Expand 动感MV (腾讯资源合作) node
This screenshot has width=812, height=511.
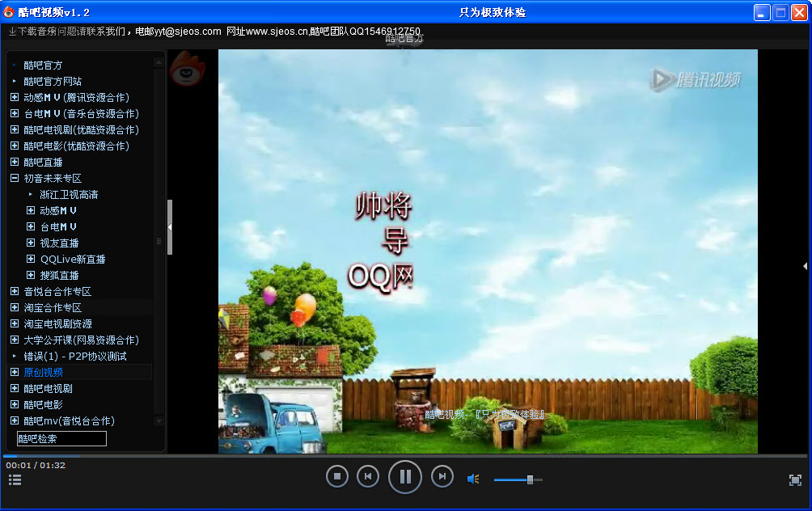15,97
